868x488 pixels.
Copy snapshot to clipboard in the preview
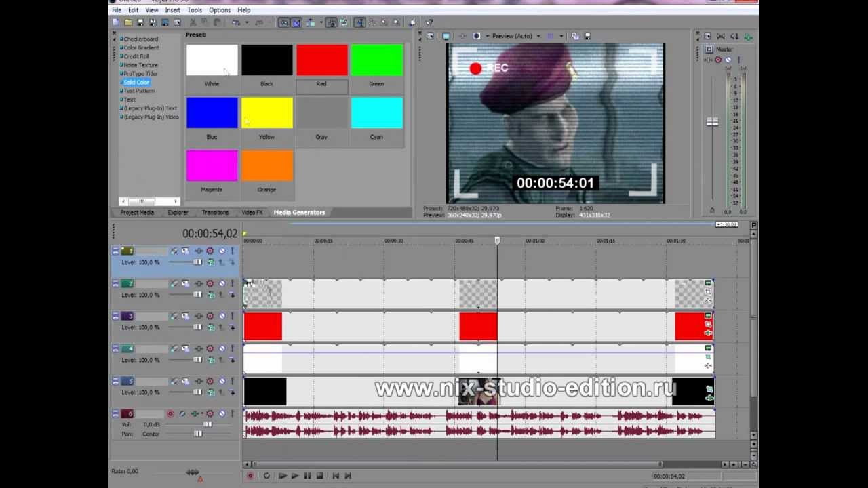click(x=575, y=36)
